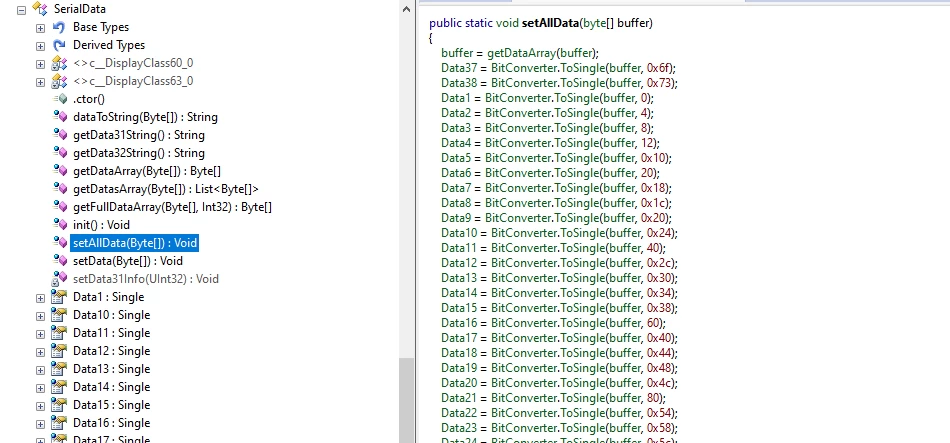This screenshot has height=443, width=950.
Task: Click the setData31Info method icon
Action: click(59, 279)
